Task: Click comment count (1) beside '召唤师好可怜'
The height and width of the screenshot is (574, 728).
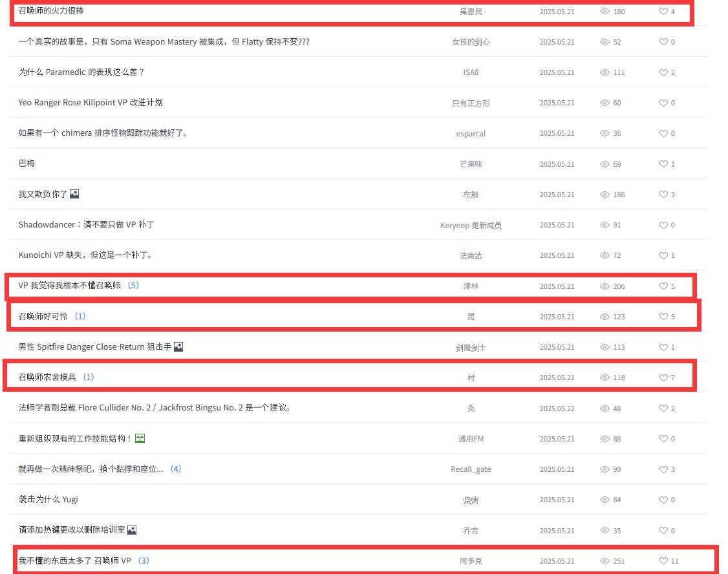Action: (80, 316)
